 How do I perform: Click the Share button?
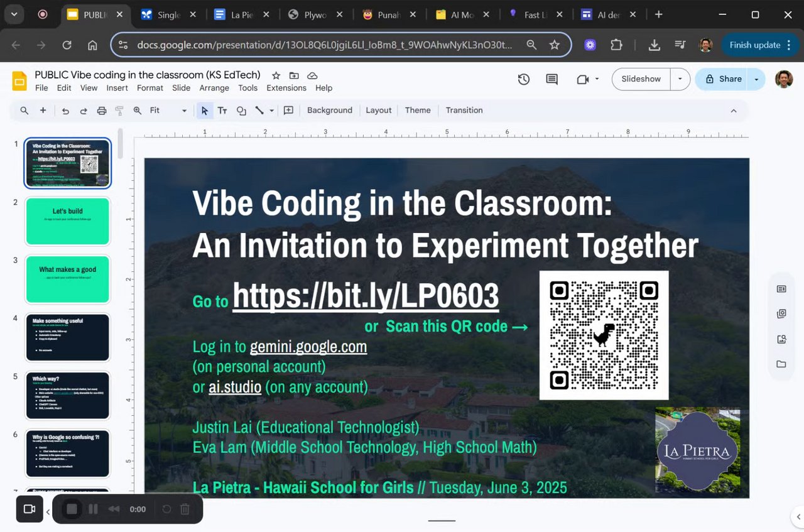(723, 79)
